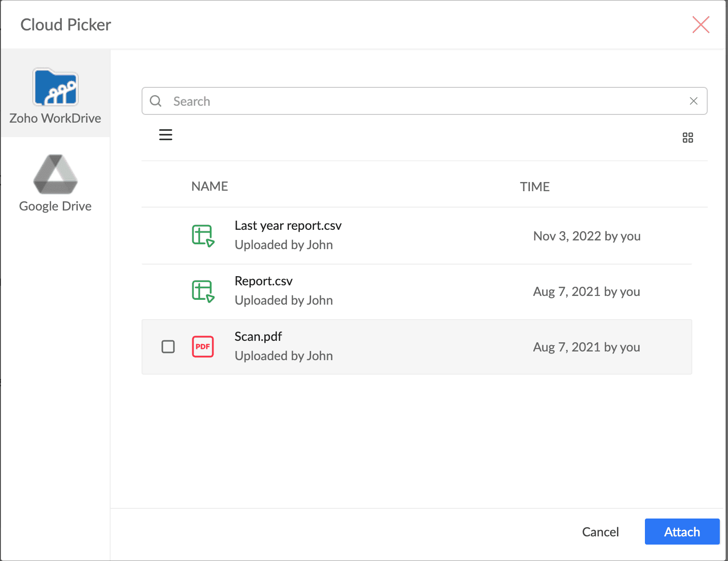Click the Google Drive tab label
The height and width of the screenshot is (561, 728).
pos(55,206)
